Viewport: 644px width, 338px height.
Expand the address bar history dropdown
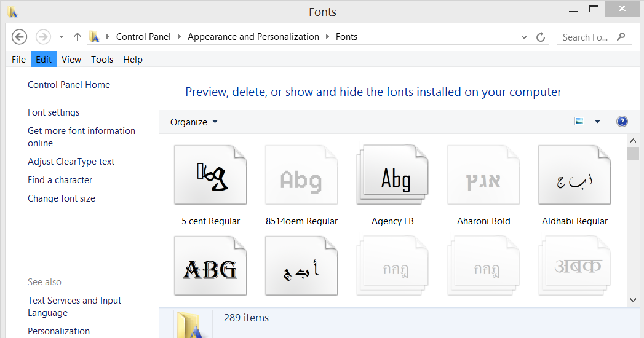click(524, 37)
